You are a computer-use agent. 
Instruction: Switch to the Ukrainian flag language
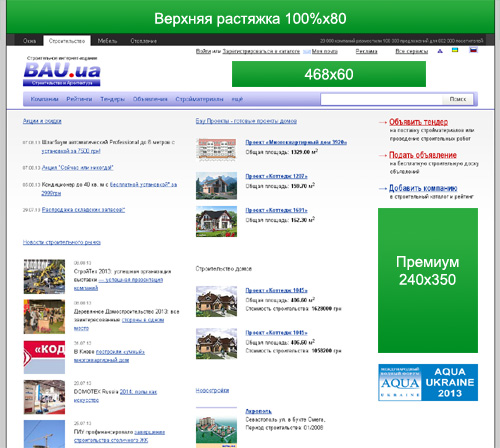point(455,50)
